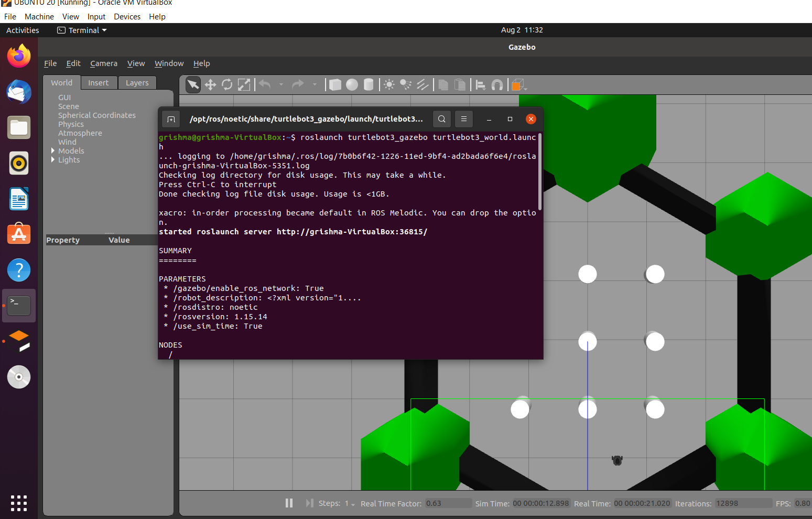
Task: Click the Property column header
Action: click(x=63, y=240)
